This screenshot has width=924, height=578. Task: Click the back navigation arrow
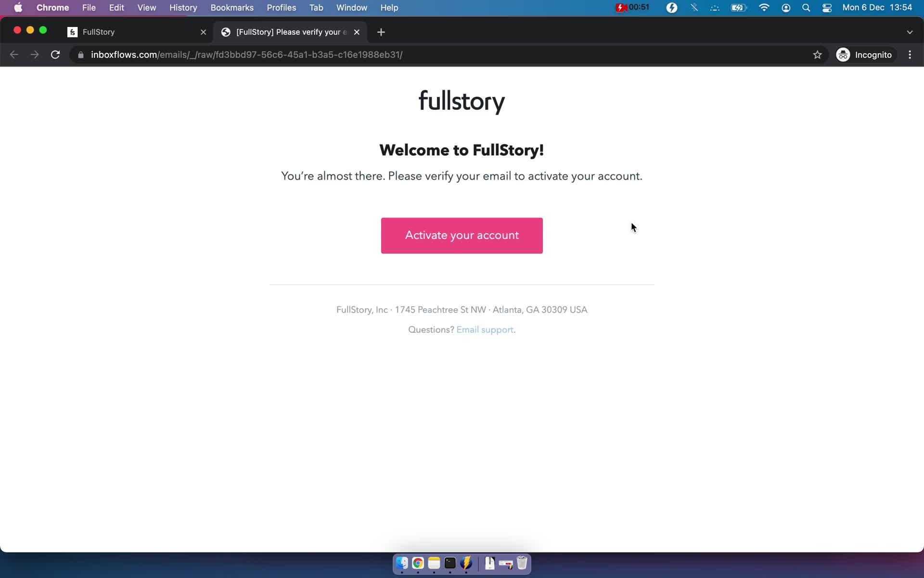[14, 54]
